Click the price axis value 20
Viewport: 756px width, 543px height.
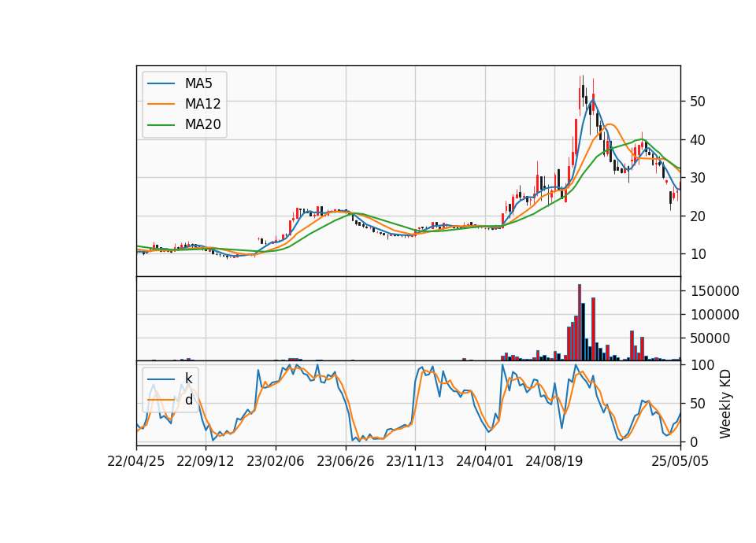pos(698,216)
